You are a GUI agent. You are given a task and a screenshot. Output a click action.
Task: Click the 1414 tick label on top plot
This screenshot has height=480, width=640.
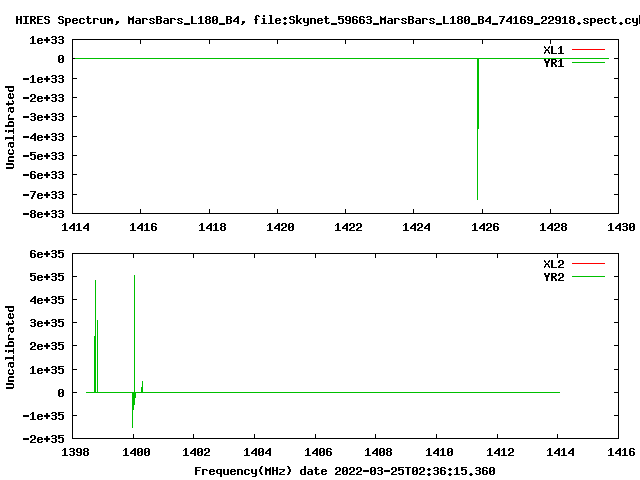76,227
